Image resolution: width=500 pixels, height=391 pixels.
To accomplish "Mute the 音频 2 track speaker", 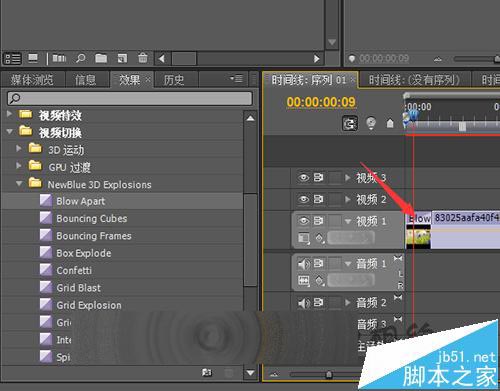I will [x=303, y=303].
